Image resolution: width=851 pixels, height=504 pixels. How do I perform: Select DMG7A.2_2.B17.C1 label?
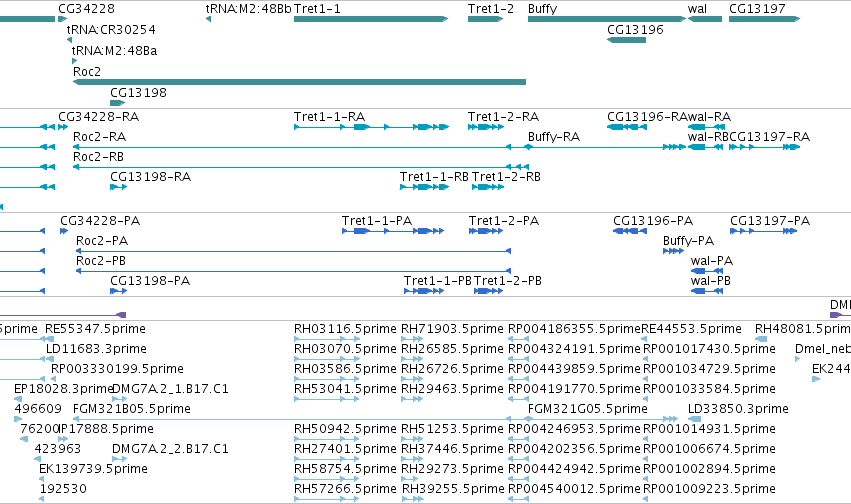tap(170, 449)
